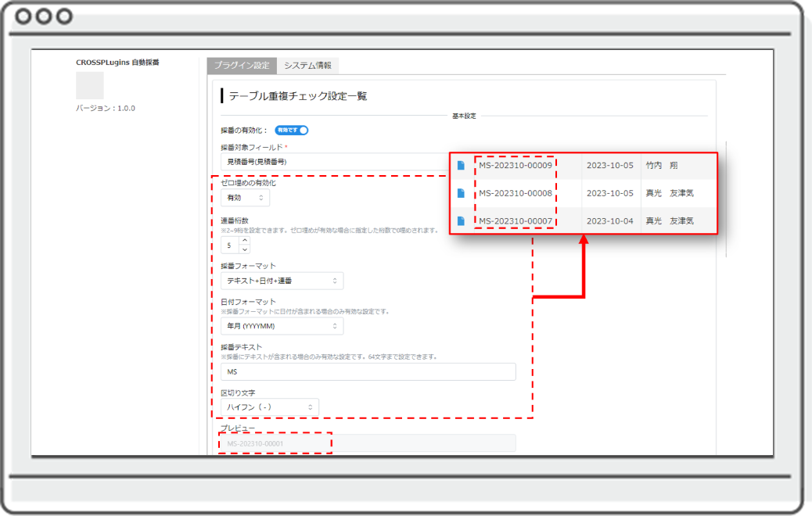Expand the 採番フォーマット dropdown

282,281
